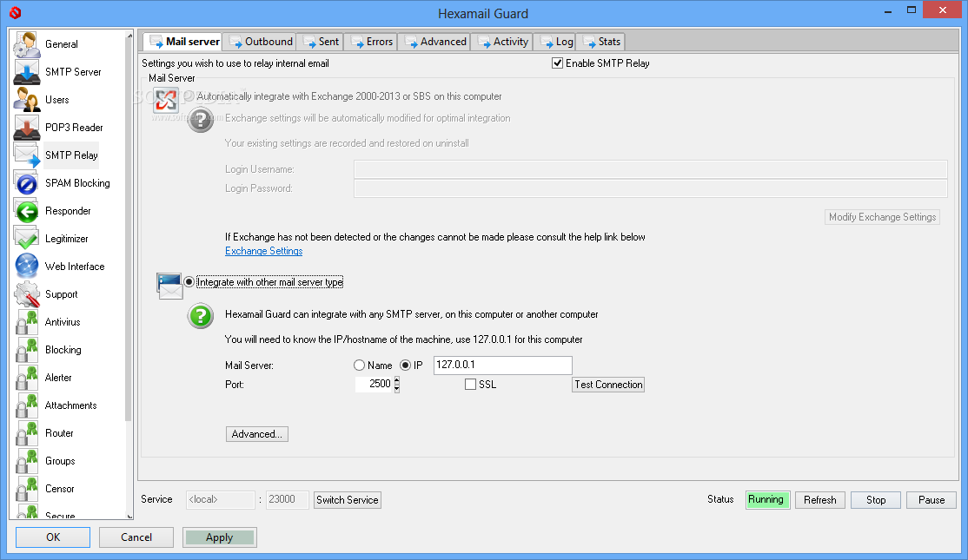968x560 pixels.
Task: Select the Responder green arrow icon
Action: click(27, 211)
